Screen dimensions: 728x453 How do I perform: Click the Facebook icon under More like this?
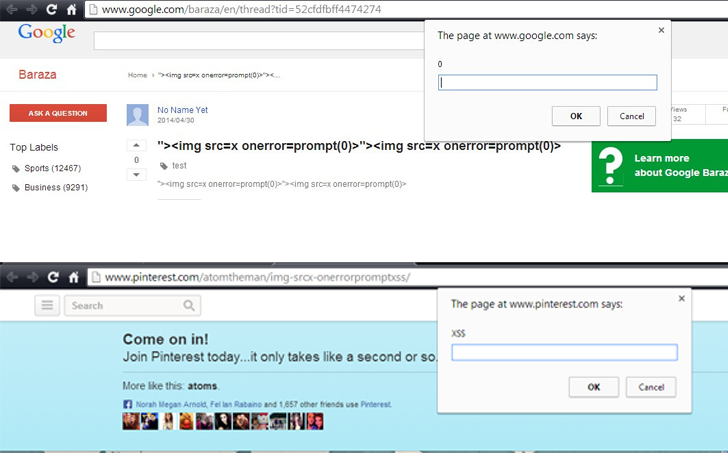tap(128, 404)
